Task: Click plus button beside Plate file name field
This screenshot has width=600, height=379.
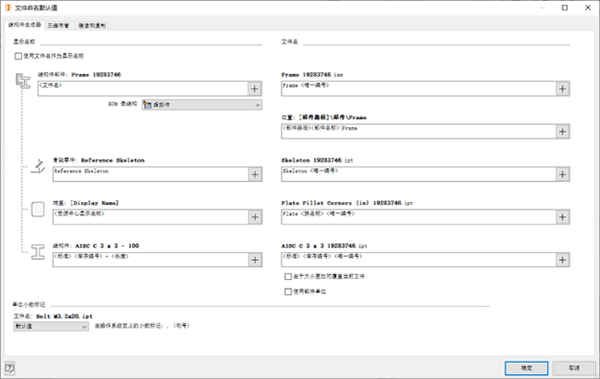Action: [x=562, y=217]
